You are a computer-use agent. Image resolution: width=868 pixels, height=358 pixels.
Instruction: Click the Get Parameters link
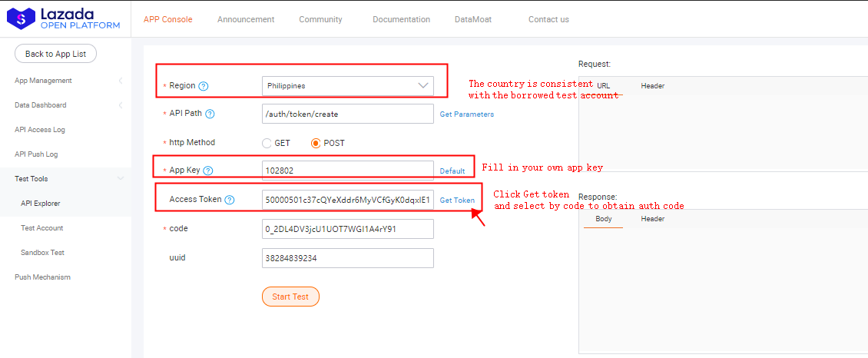click(x=466, y=114)
